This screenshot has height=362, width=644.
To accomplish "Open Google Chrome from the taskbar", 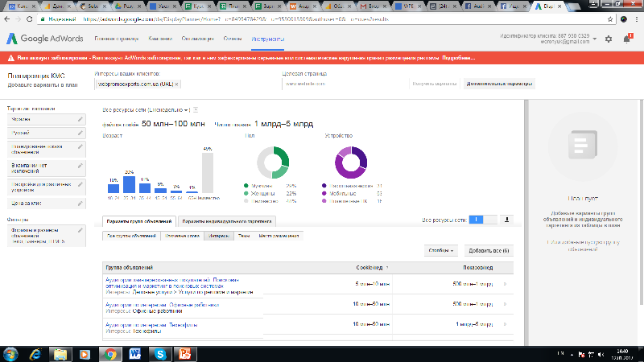I will pos(109,353).
